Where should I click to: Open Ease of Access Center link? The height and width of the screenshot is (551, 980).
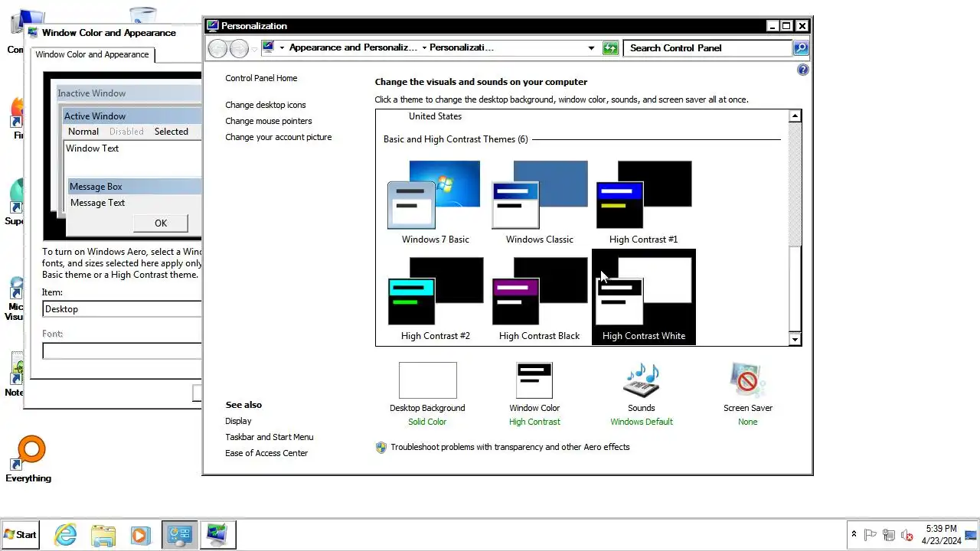[x=266, y=453]
